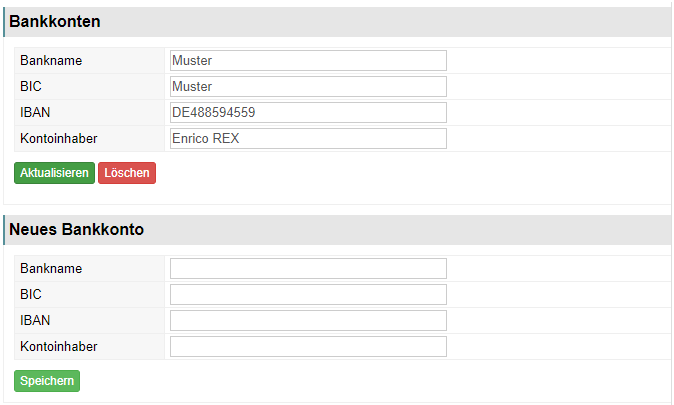Image resolution: width=674 pixels, height=405 pixels.
Task: Click the Bankkonten section header
Action: [x=55, y=21]
